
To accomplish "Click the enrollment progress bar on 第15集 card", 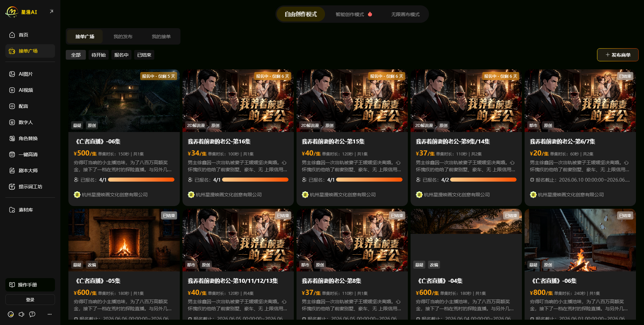I will [x=369, y=180].
